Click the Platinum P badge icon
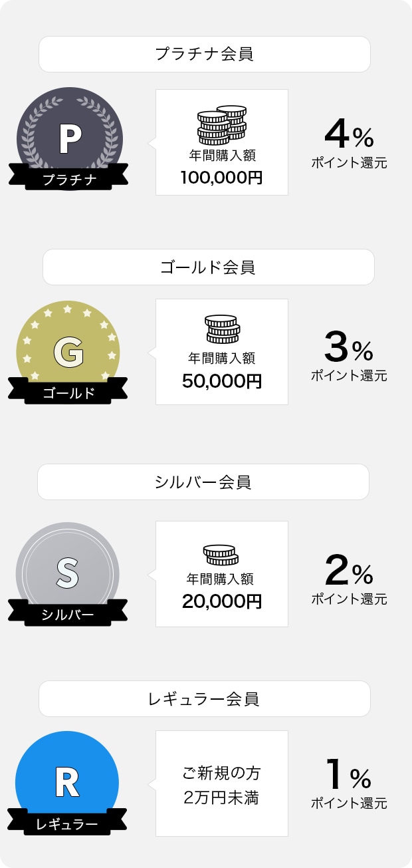 point(69,135)
